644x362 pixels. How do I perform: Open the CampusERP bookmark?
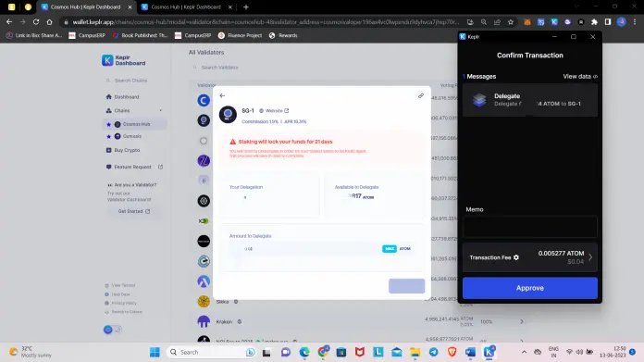pos(87,35)
